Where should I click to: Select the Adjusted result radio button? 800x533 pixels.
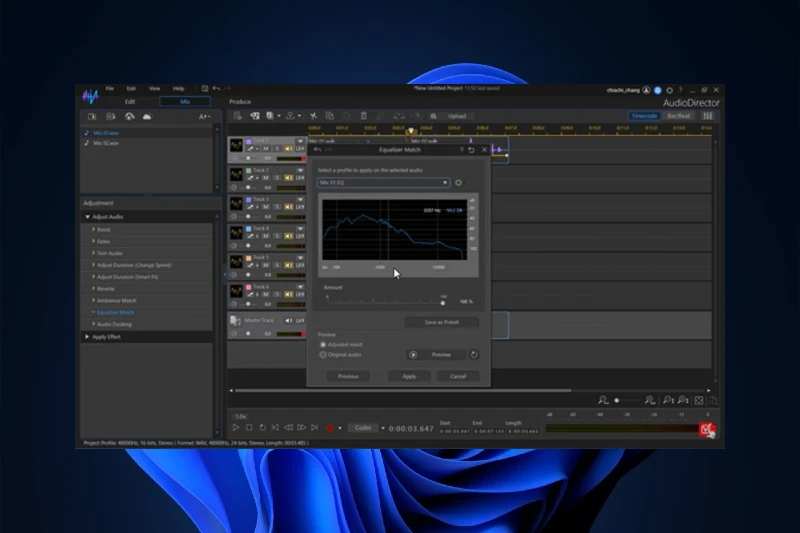point(322,344)
